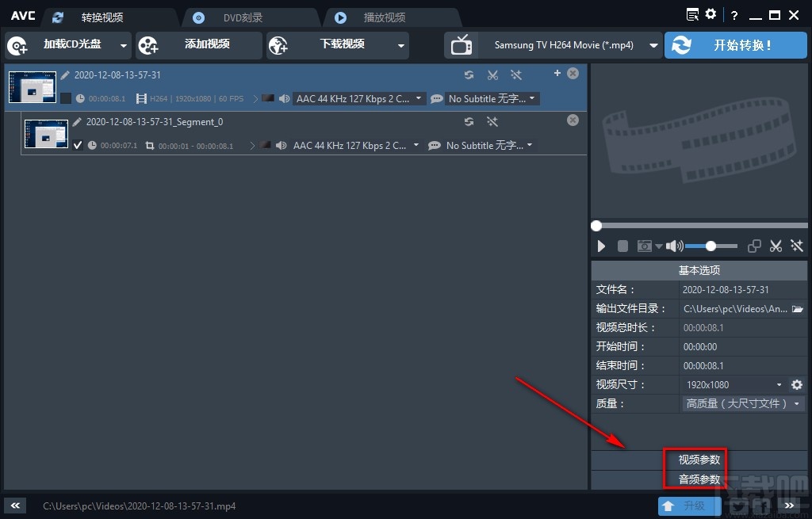This screenshot has height=519, width=812.
Task: Take a snapshot with the camera icon
Action: click(x=643, y=246)
